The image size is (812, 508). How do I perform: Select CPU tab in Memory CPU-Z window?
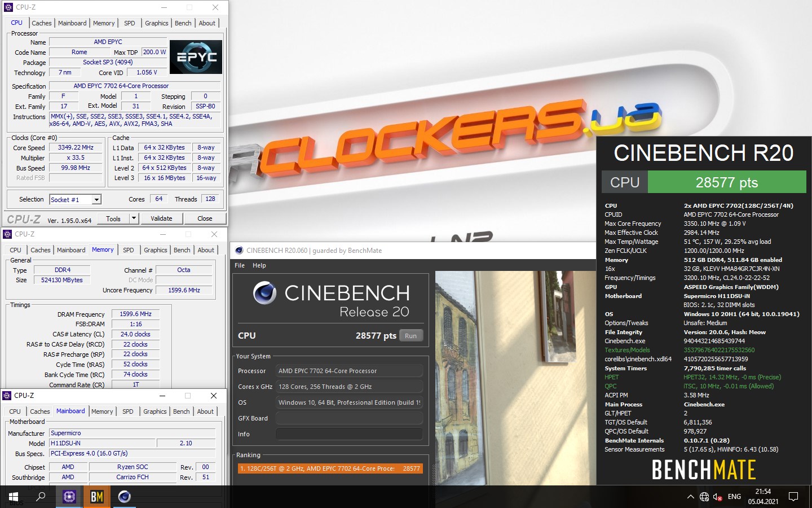15,250
